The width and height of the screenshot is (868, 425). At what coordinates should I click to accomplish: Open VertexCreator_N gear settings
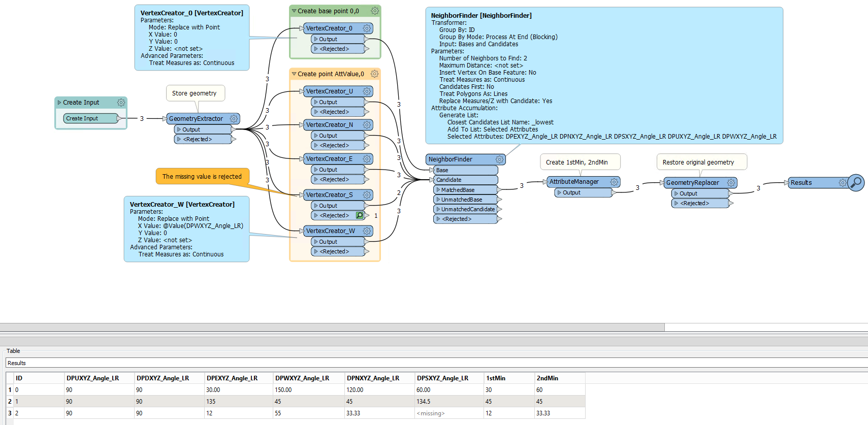point(367,125)
